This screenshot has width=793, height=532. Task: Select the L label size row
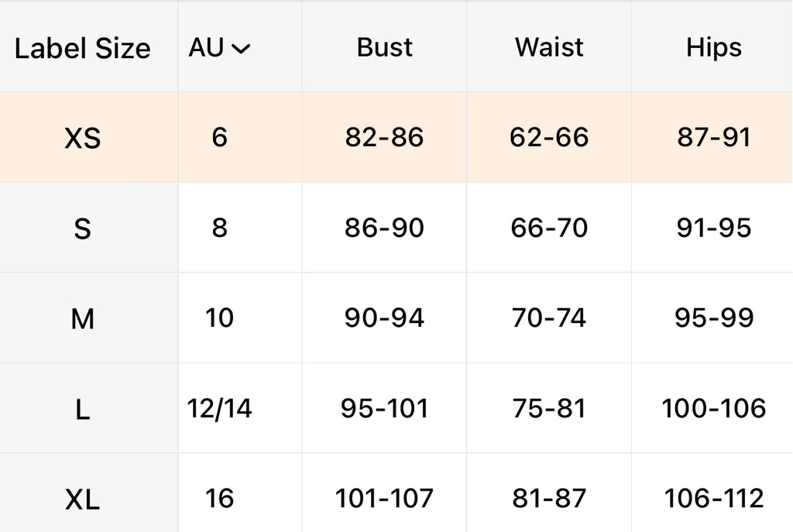(82, 410)
